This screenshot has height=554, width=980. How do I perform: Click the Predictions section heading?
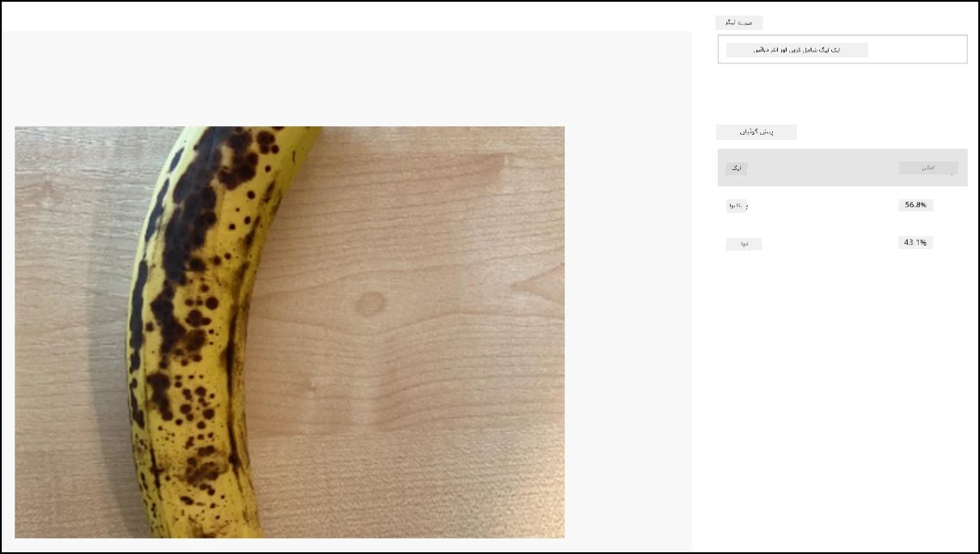click(x=756, y=131)
